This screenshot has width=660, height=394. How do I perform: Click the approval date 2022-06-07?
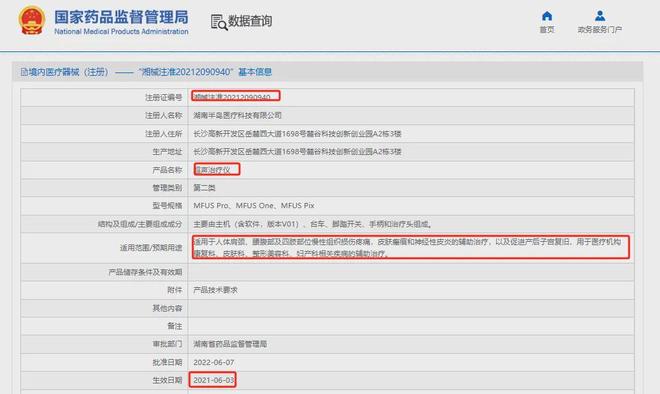click(x=214, y=362)
